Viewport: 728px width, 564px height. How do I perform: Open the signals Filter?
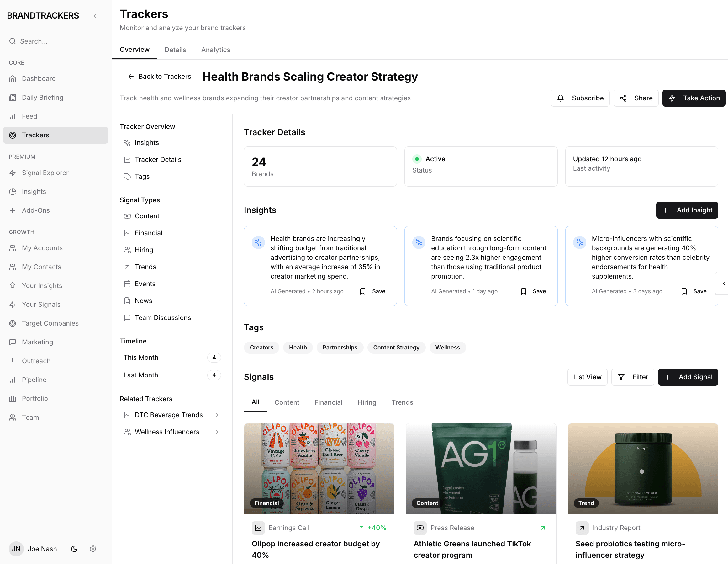[x=633, y=377]
